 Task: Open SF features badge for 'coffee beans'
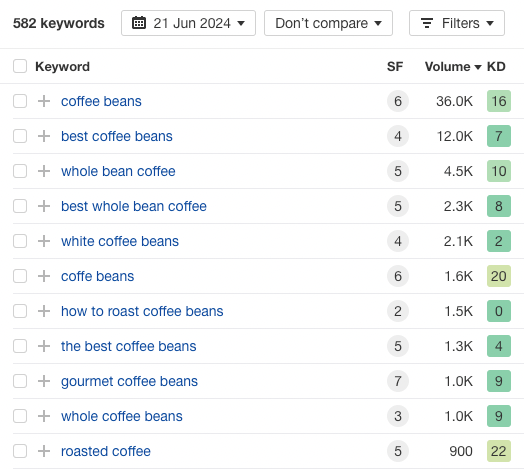(x=398, y=101)
